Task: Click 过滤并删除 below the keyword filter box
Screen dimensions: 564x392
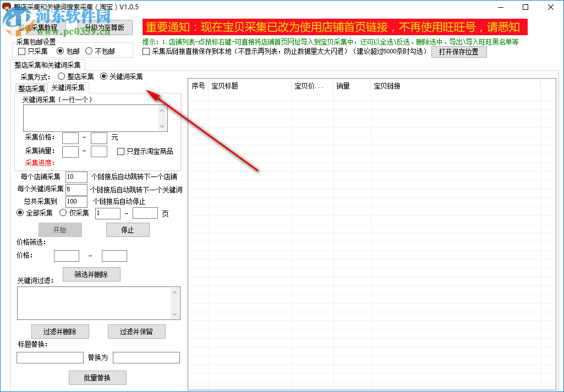Action: [x=60, y=331]
